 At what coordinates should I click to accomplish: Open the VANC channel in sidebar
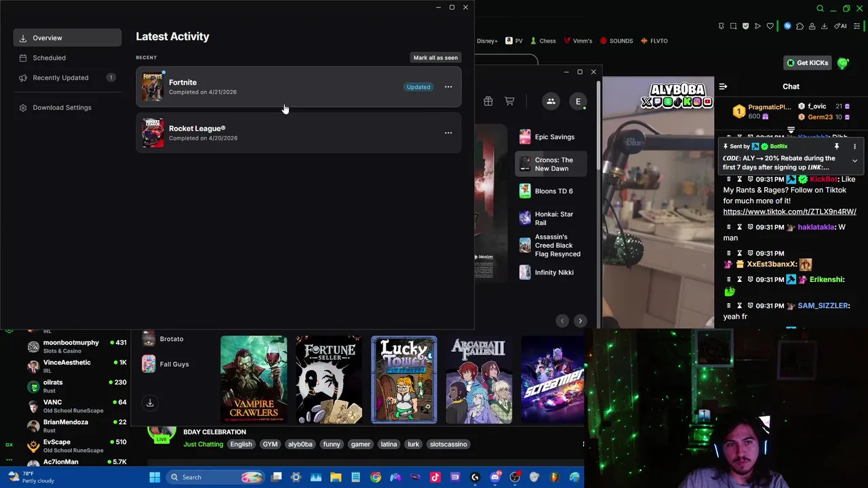click(76, 405)
